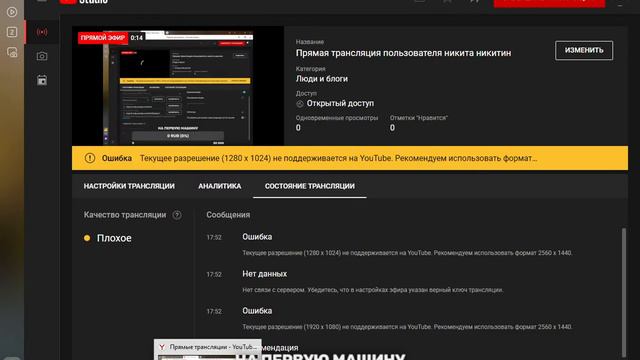640x360 pixels.
Task: Click the category value 'Люди и блоги'
Action: click(x=322, y=79)
